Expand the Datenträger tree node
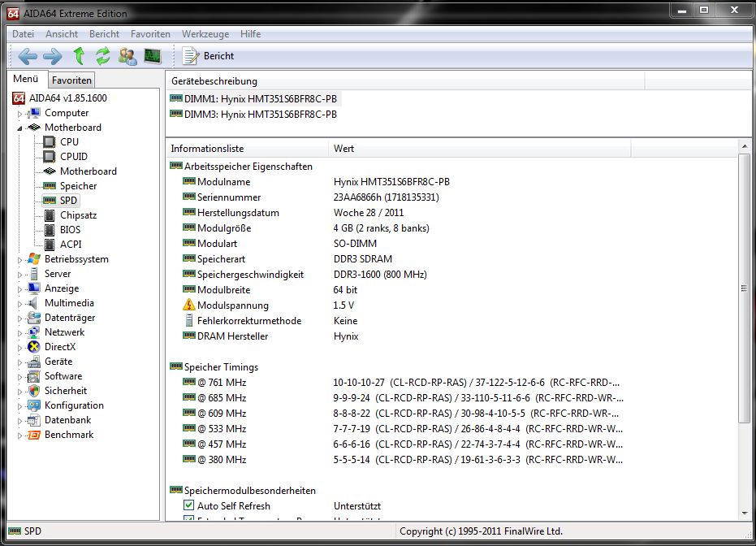Image resolution: width=756 pixels, height=546 pixels. point(19,318)
